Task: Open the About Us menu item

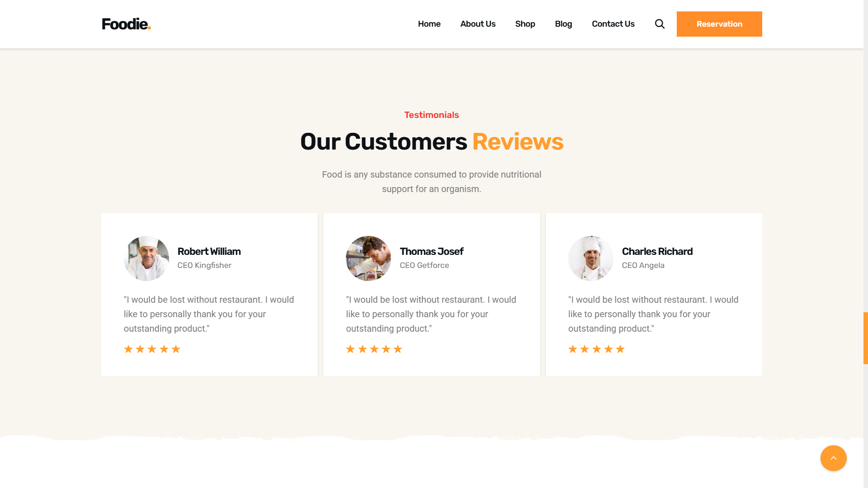Action: coord(478,24)
